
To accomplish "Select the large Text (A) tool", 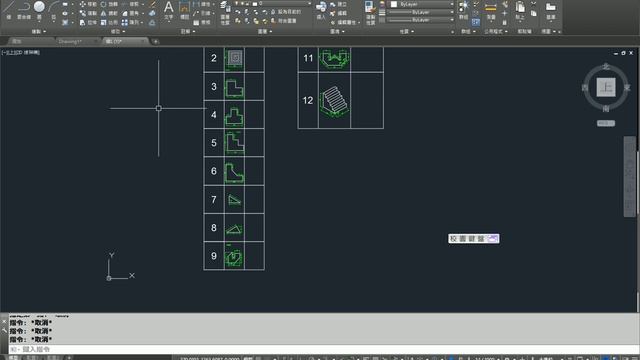I will (x=168, y=10).
